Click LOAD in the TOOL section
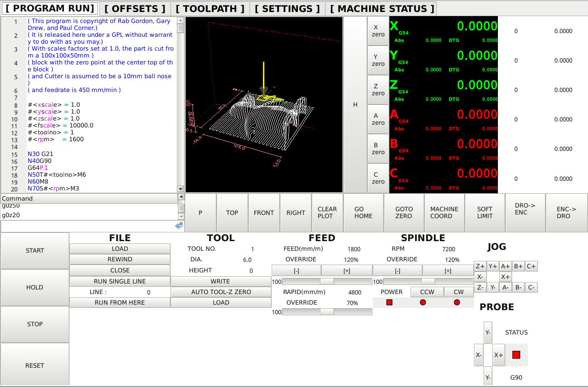Screen dimensions: 588x387 coord(221,303)
